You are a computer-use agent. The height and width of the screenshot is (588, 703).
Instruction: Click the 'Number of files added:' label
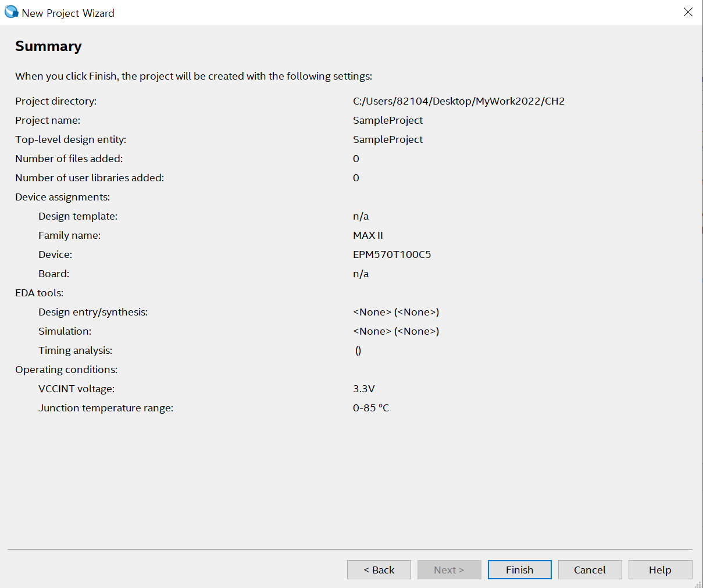pyautogui.click(x=69, y=159)
